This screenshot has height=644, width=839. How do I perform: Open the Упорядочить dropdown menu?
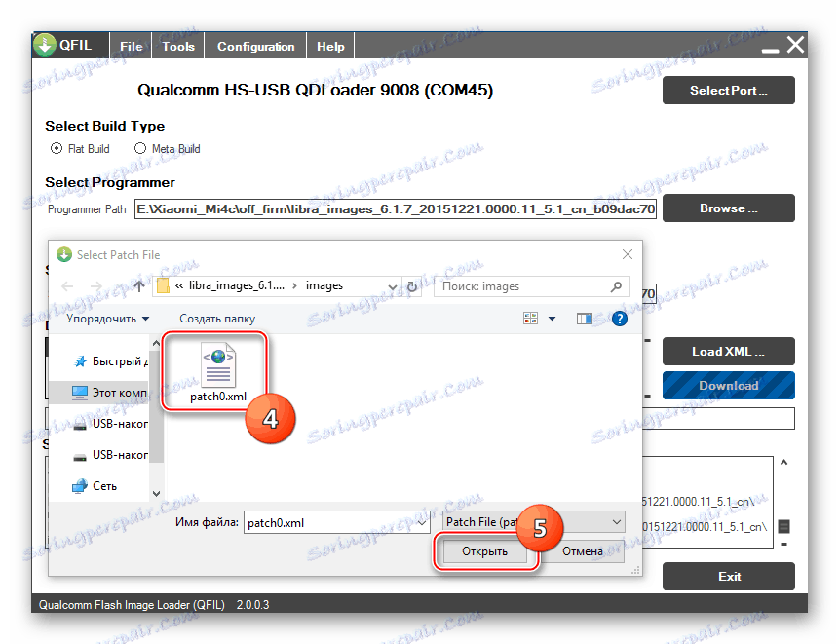[x=107, y=319]
